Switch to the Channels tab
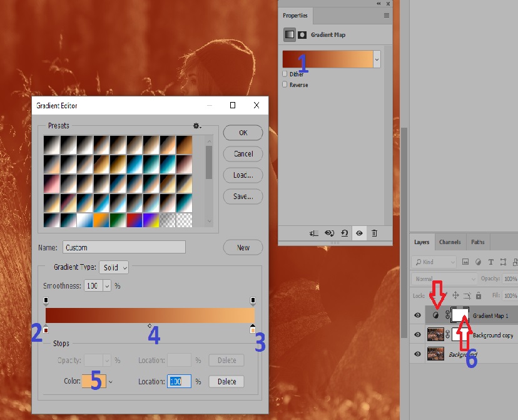The image size is (518, 420). (x=450, y=242)
